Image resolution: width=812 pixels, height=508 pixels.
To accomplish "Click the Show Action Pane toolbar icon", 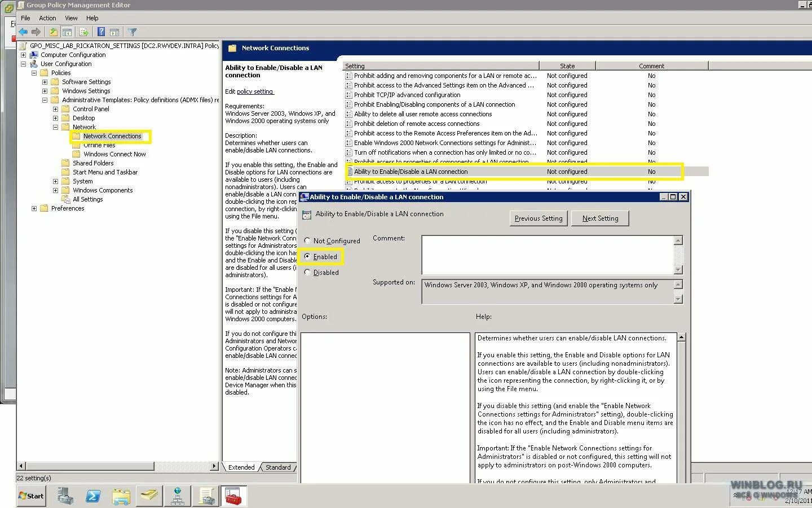I will pyautogui.click(x=114, y=32).
